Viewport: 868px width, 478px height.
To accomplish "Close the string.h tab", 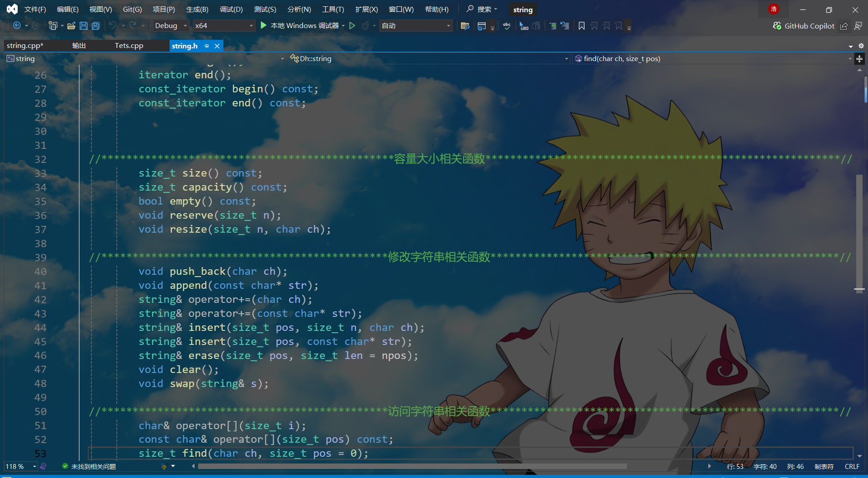I will click(x=217, y=46).
